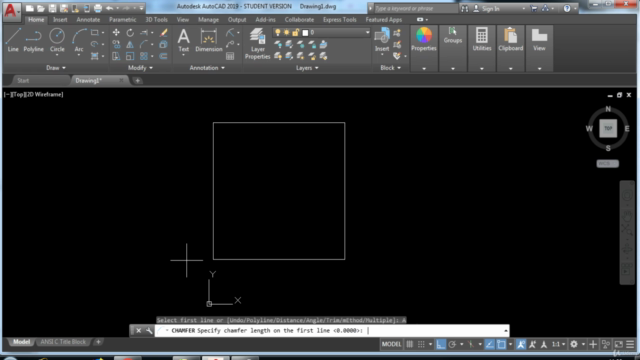Toggle snap mode in status bar
640x360 pixels.
pos(421,344)
